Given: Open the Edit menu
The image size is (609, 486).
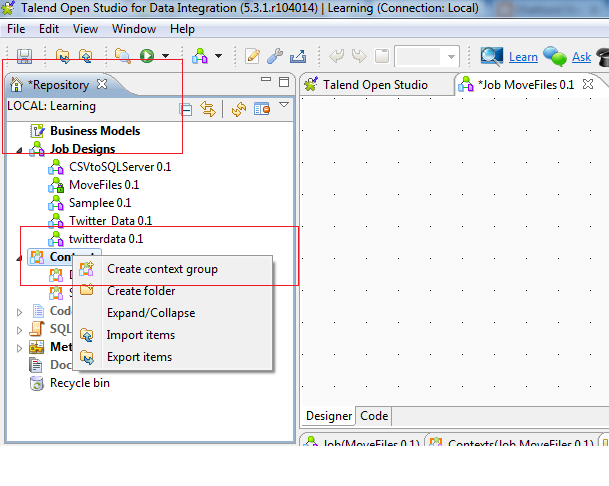Looking at the screenshot, I should [x=49, y=29].
